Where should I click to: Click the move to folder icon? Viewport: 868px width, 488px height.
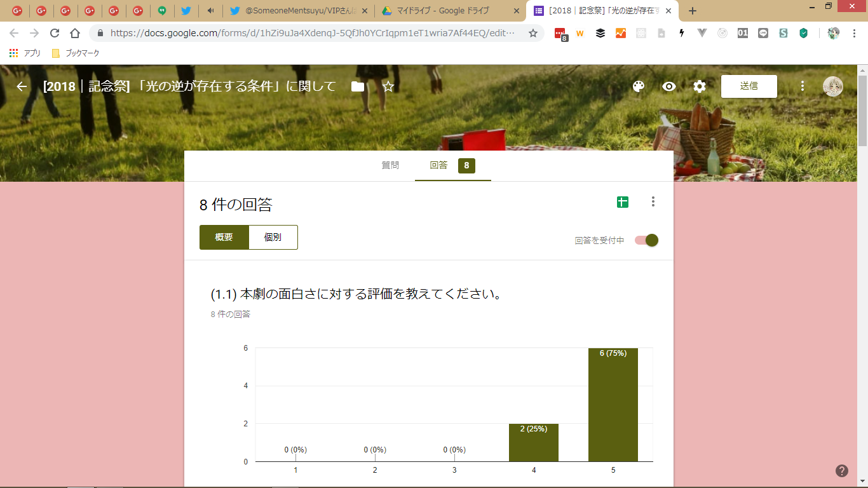pos(358,86)
